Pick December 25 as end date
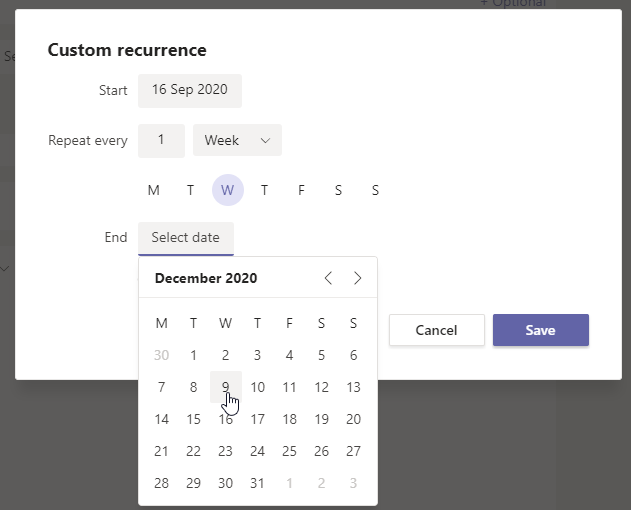 click(x=290, y=451)
